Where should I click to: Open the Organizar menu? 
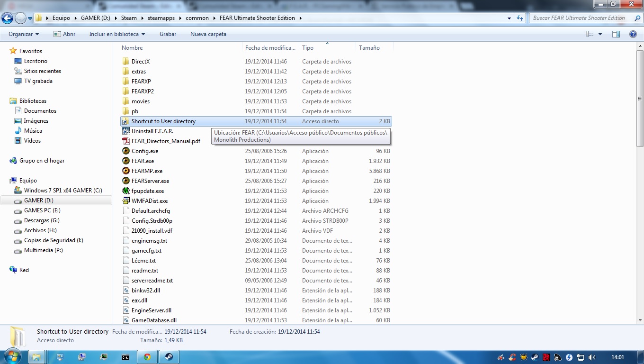[x=24, y=34]
